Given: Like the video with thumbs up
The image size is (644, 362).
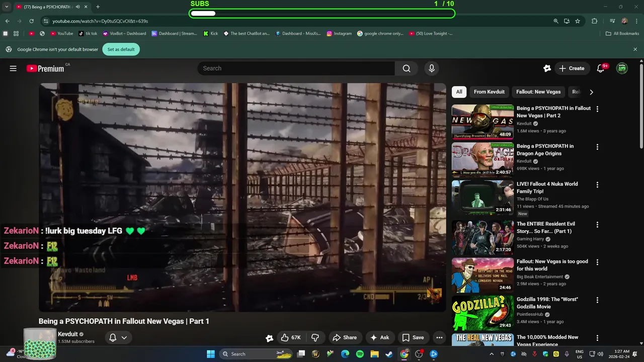Looking at the screenshot, I should tap(290, 337).
